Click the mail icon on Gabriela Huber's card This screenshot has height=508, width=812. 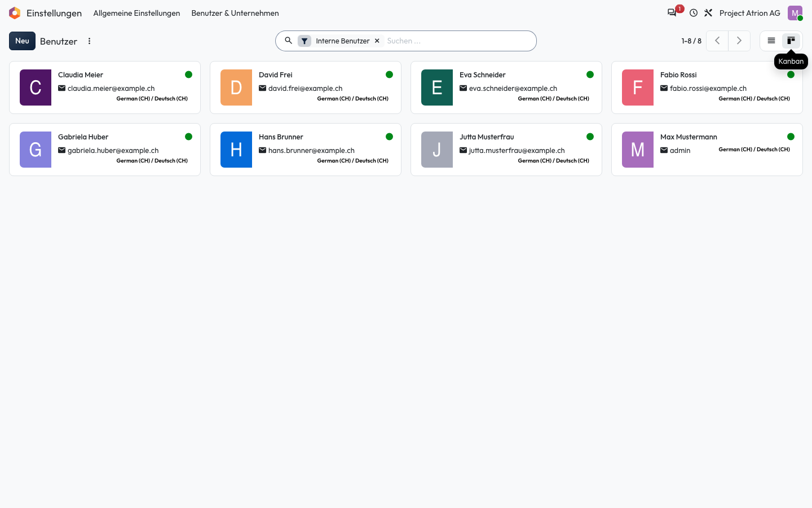[x=61, y=150]
